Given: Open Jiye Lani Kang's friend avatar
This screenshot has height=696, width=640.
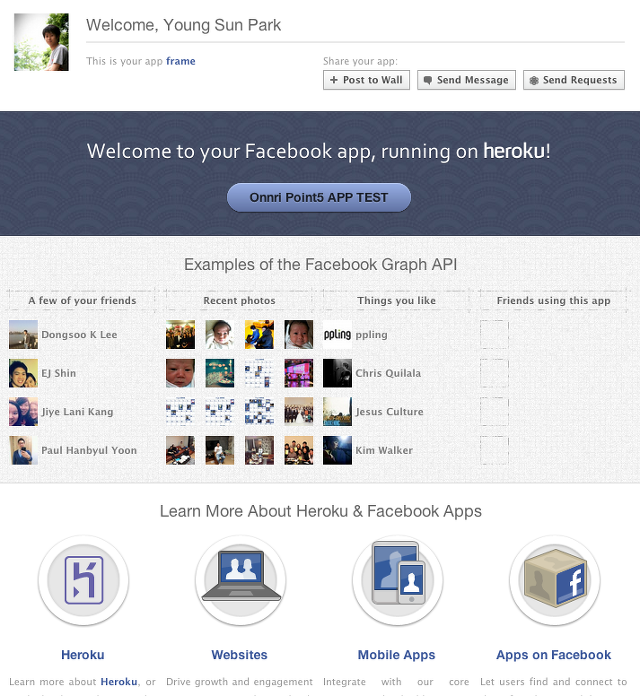Looking at the screenshot, I should coord(23,411).
